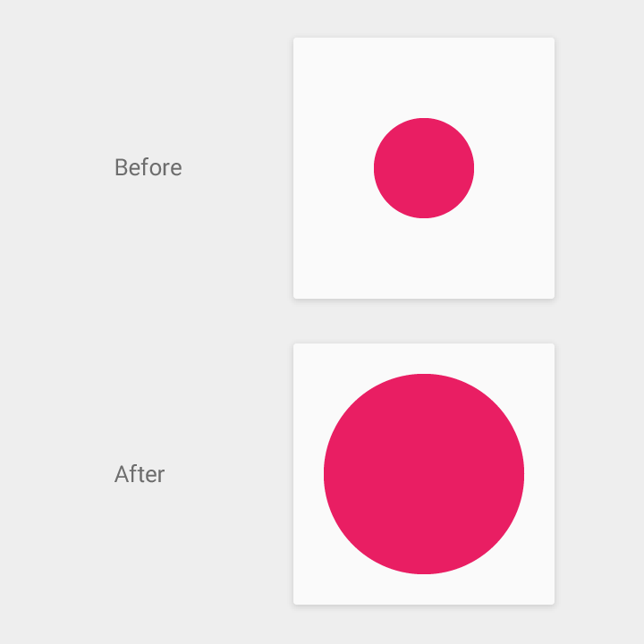This screenshot has width=644, height=644.
Task: Click the letter B in "Before"
Action: tap(121, 167)
